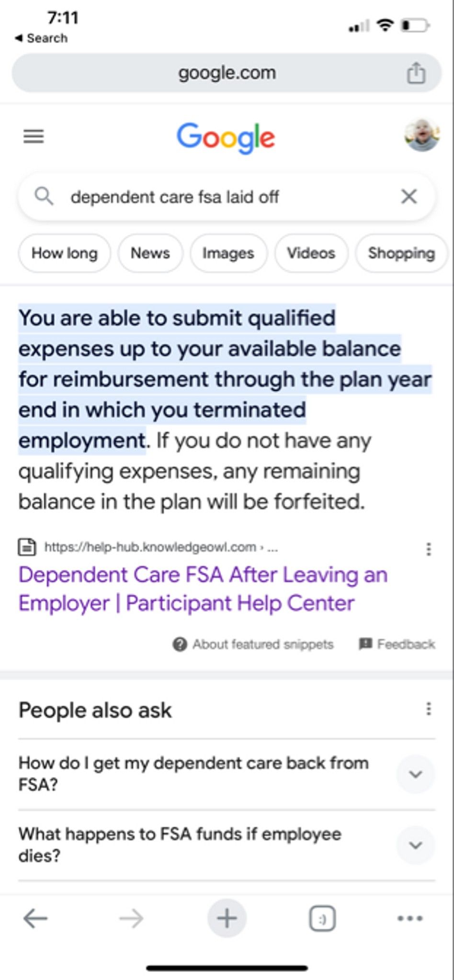Click 'About featured snippets' link
The image size is (454, 980).
(253, 645)
